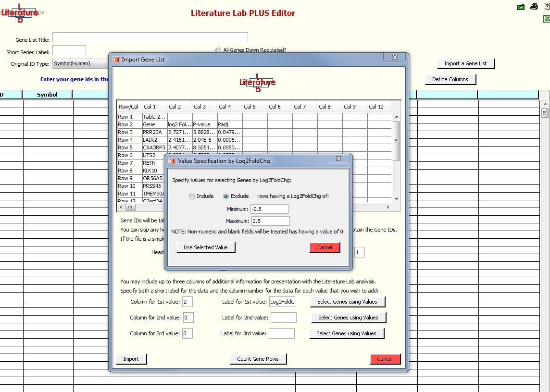Click the Short Series Label field
The width and height of the screenshot is (550, 392).
pos(69,50)
